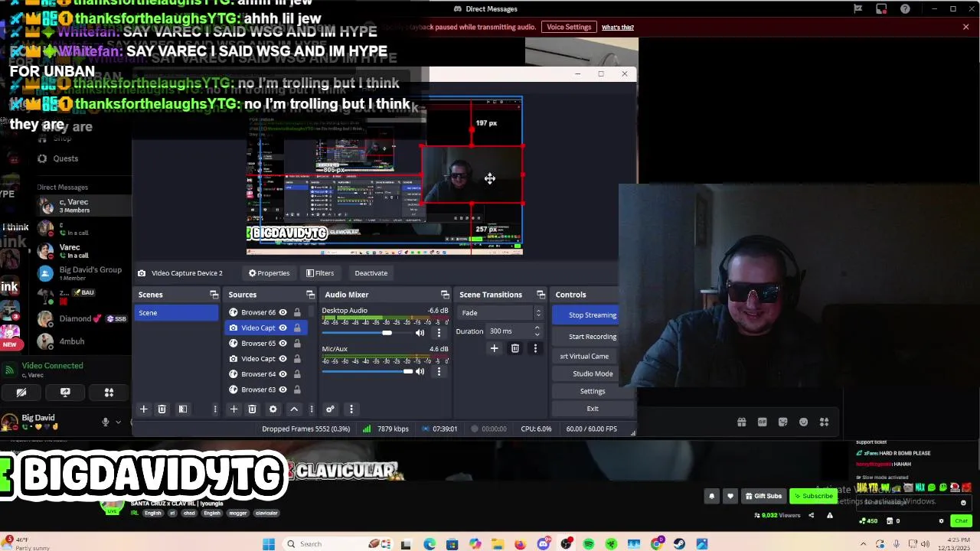Viewport: 980px width, 551px height.
Task: Mute Mic/Aux speaker icon
Action: [420, 372]
